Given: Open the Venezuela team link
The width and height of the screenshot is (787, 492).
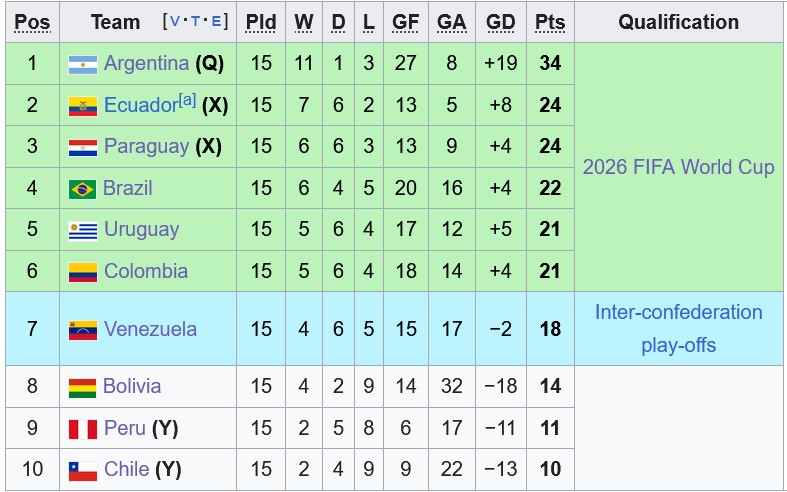Looking at the screenshot, I should point(150,329).
